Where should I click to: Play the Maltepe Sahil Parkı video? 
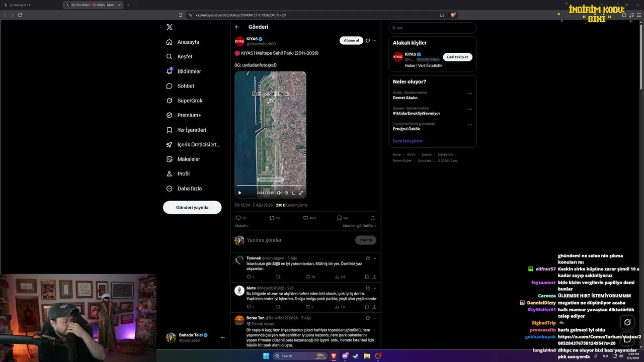[239, 193]
